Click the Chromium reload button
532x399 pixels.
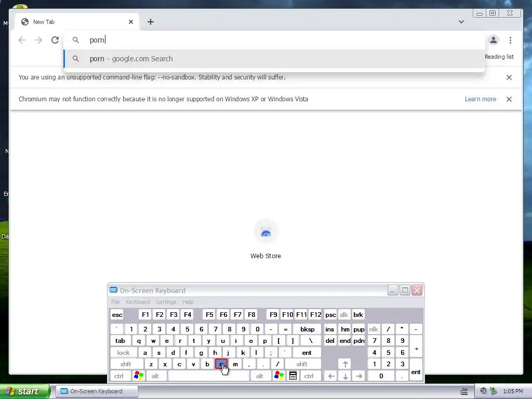point(55,40)
